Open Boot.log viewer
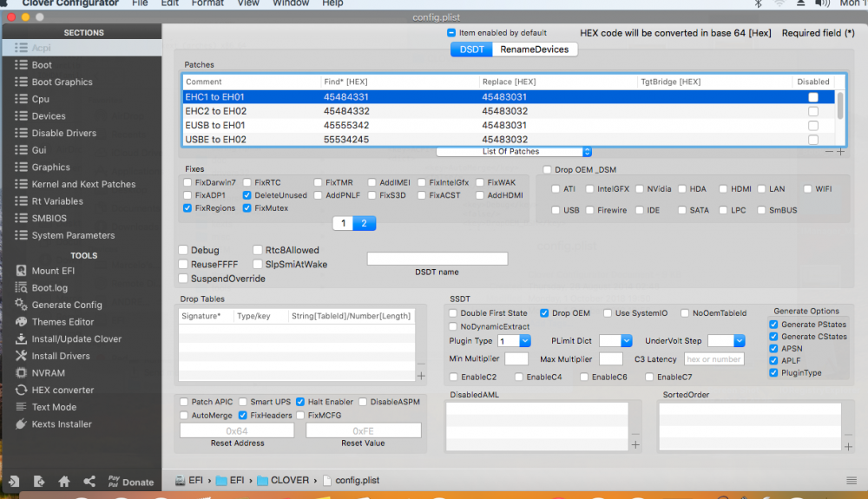The width and height of the screenshot is (868, 499). pyautogui.click(x=49, y=287)
